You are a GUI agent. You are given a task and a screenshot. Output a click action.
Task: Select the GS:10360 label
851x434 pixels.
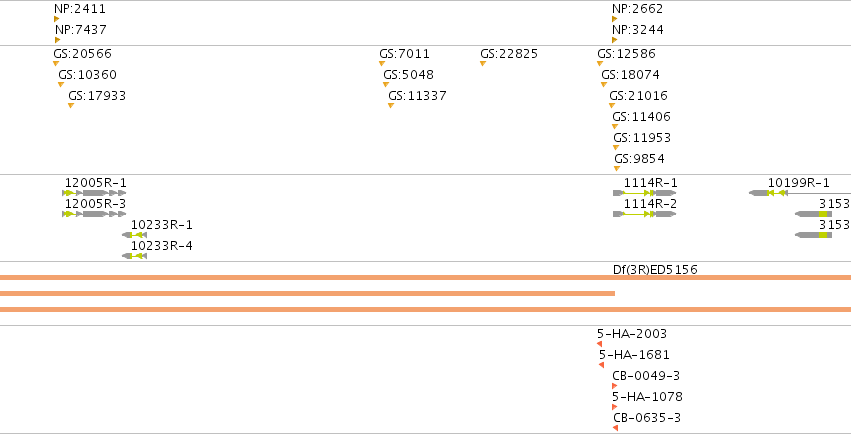point(87,74)
